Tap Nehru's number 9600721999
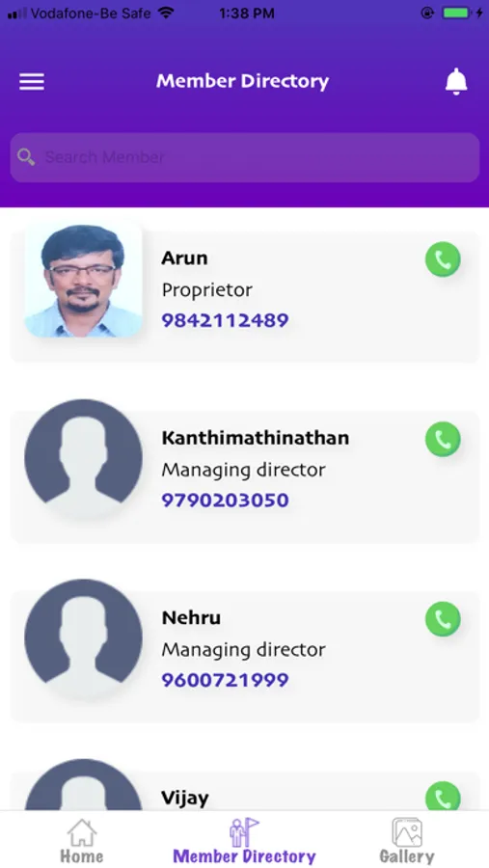 (x=225, y=680)
